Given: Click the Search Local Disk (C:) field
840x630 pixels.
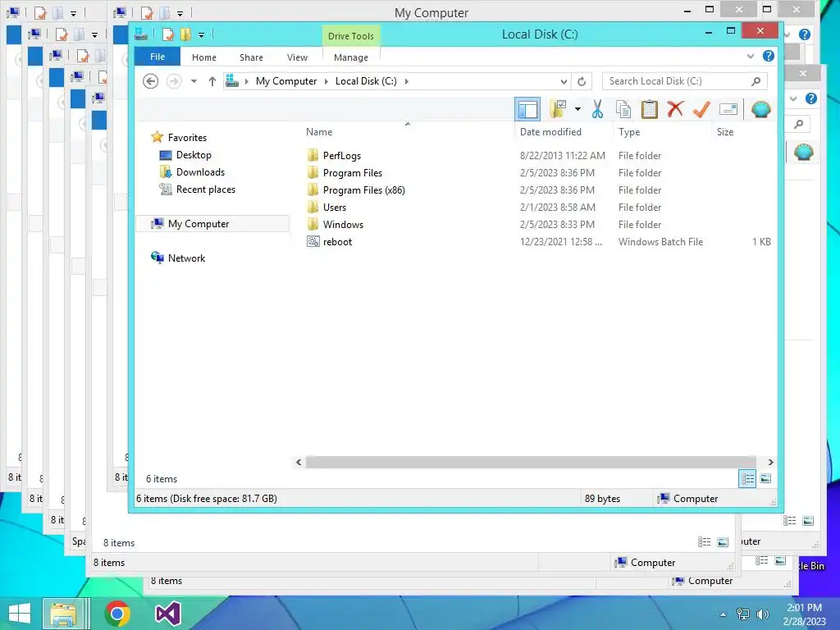Looking at the screenshot, I should click(x=685, y=81).
